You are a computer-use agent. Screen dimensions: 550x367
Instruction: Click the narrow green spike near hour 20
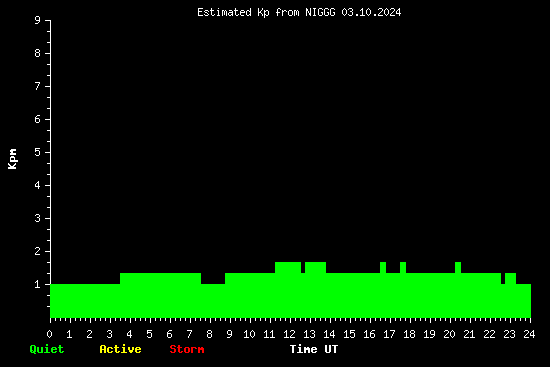tap(458, 267)
